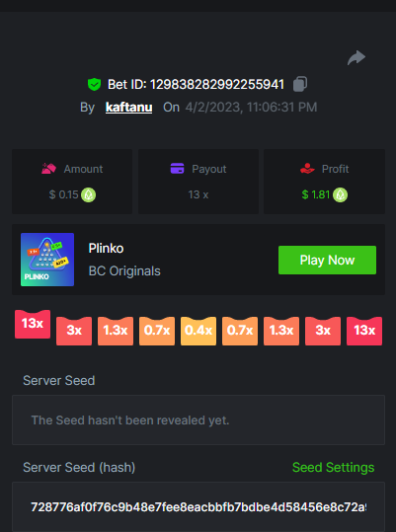The image size is (396, 532).
Task: Open the Plinko game thumbnail
Action: pyautogui.click(x=47, y=260)
